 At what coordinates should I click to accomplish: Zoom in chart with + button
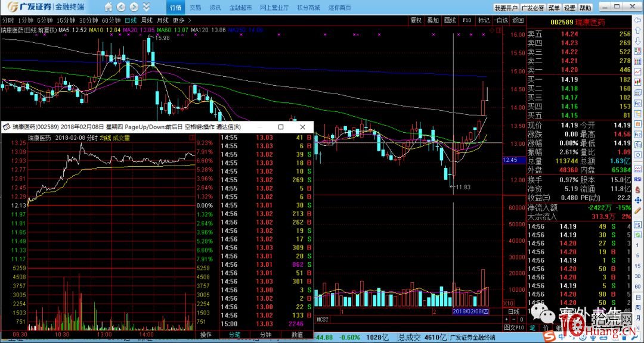(507, 319)
